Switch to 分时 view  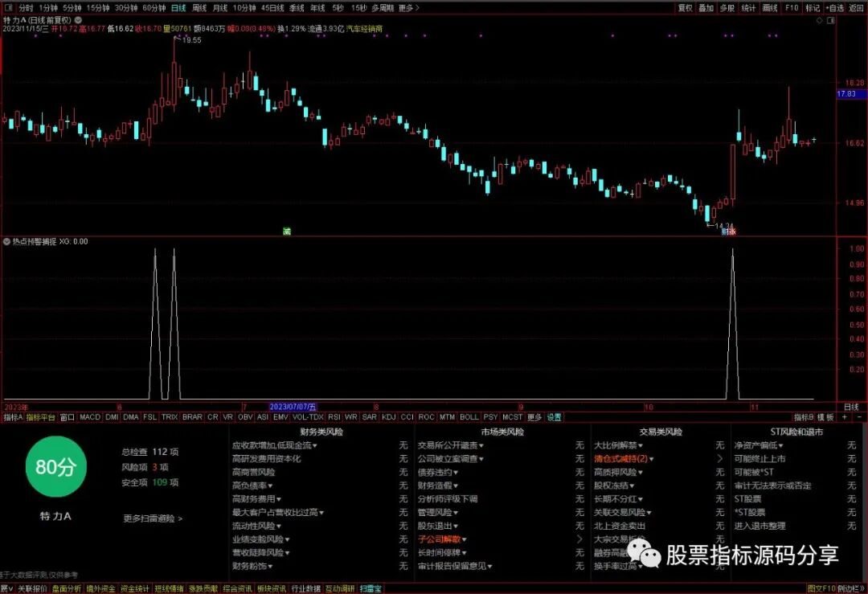coord(26,8)
